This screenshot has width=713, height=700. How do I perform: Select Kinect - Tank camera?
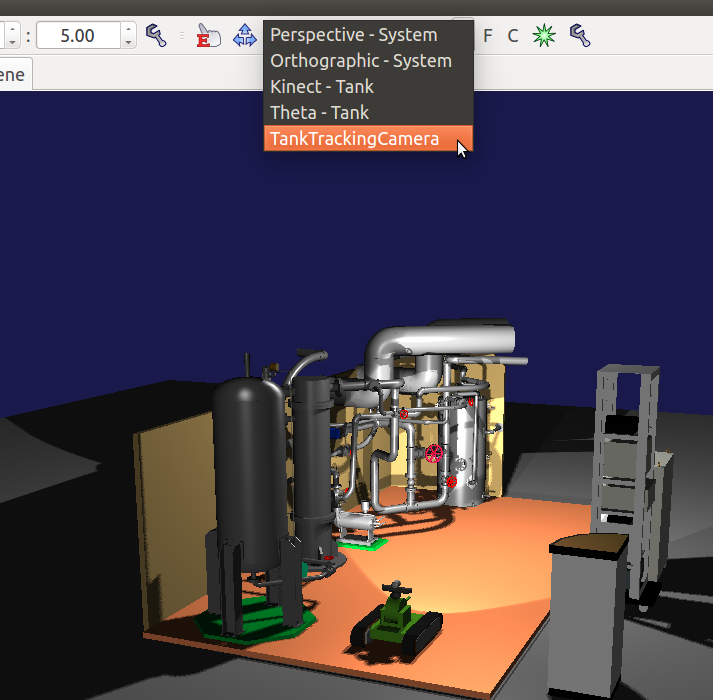[x=368, y=87]
